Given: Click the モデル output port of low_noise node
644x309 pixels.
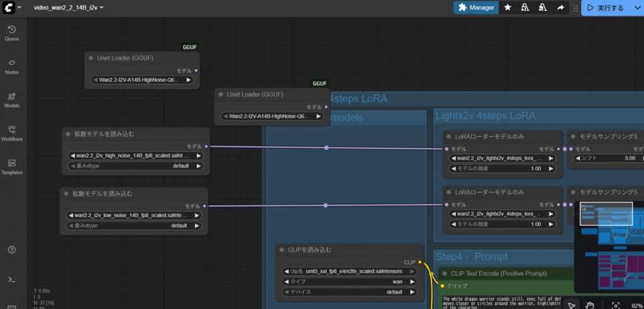Looking at the screenshot, I should click(x=204, y=206).
